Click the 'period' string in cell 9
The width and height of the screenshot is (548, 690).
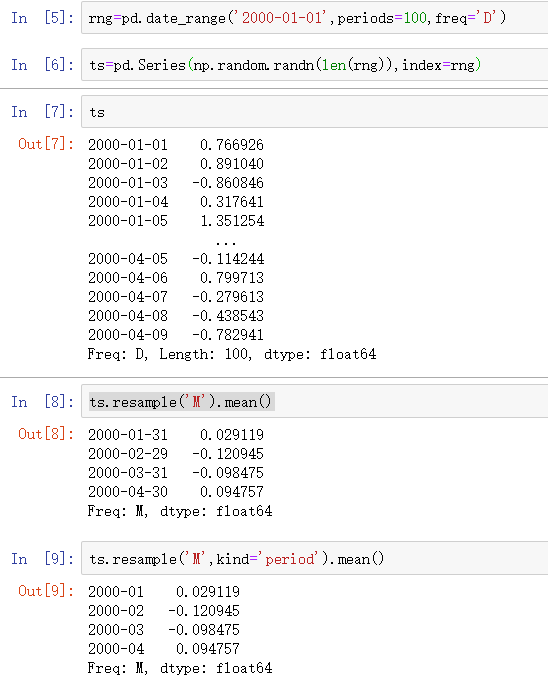(291, 559)
